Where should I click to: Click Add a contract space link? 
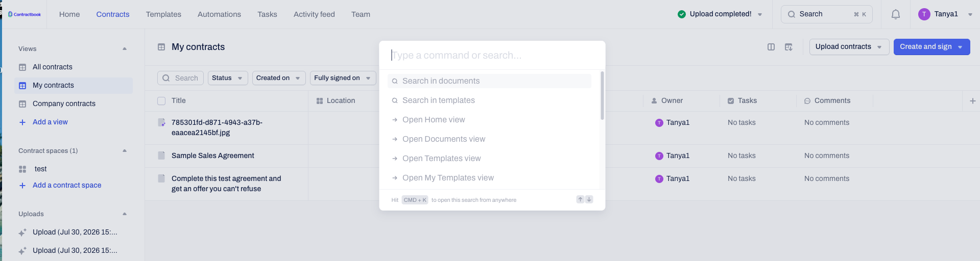67,185
